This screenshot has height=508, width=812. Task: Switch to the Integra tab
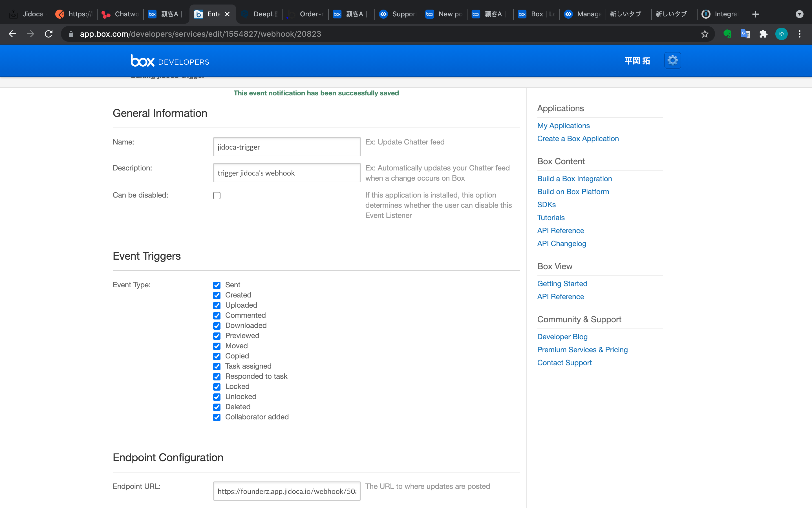click(x=720, y=14)
